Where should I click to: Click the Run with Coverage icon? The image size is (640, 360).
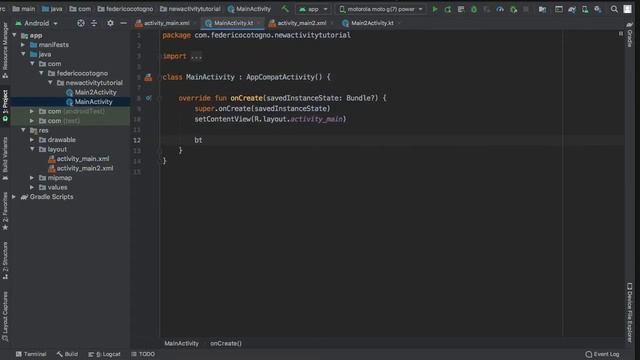pyautogui.click(x=487, y=9)
